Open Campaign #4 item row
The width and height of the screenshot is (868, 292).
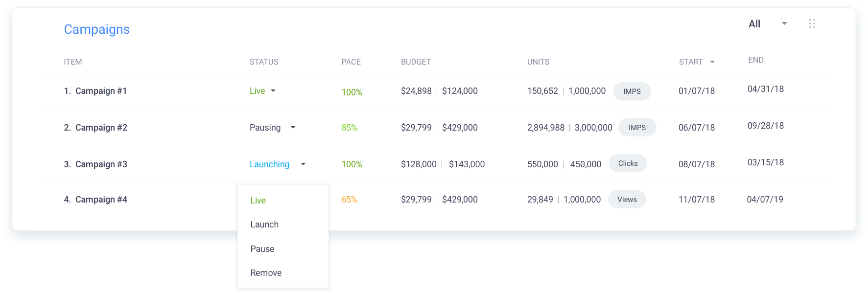pos(95,200)
